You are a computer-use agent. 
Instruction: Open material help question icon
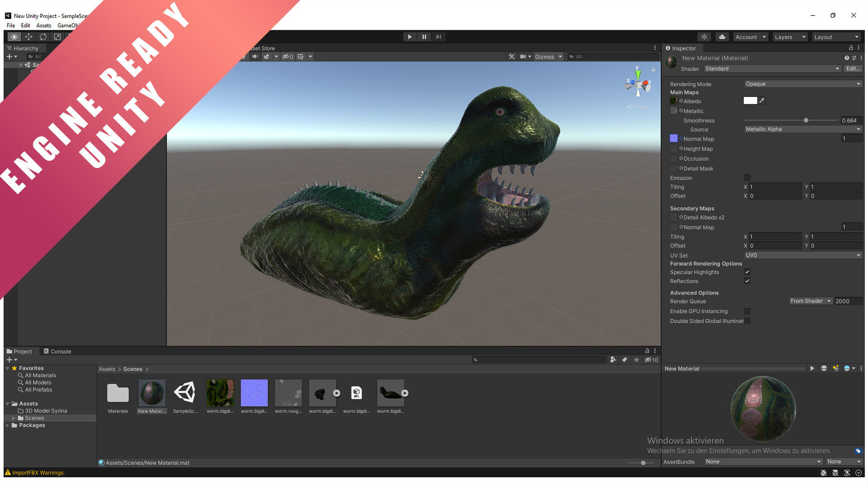click(x=846, y=58)
